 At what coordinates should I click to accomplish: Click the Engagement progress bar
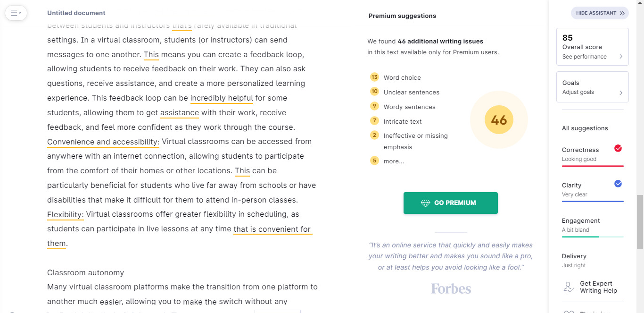(592, 237)
